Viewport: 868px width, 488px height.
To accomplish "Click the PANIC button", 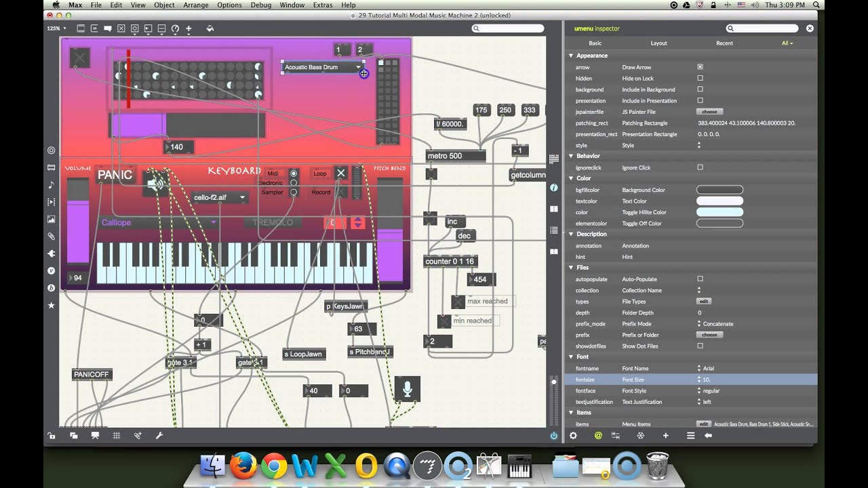I will [x=115, y=175].
